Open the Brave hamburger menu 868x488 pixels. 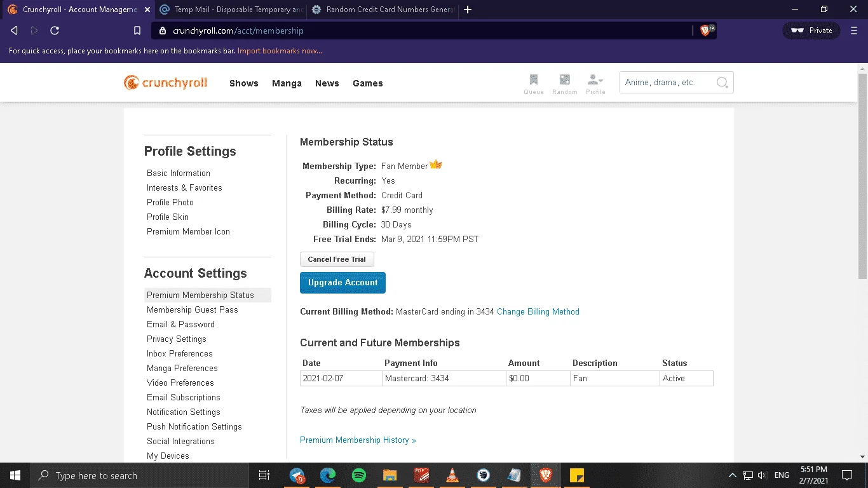[853, 30]
